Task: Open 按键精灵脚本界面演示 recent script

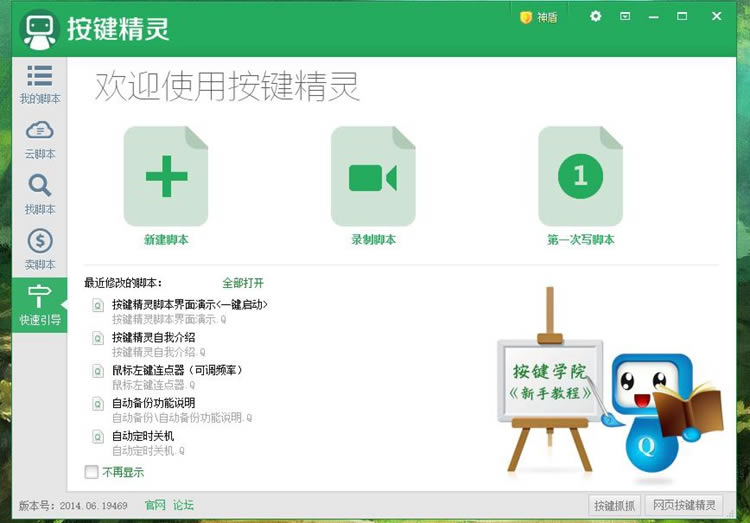Action: pyautogui.click(x=189, y=304)
